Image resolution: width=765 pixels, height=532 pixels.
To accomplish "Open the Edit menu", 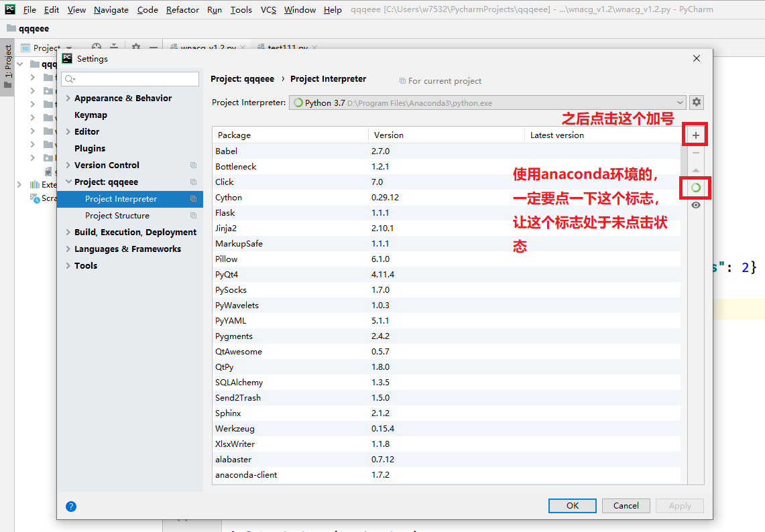I will point(51,10).
